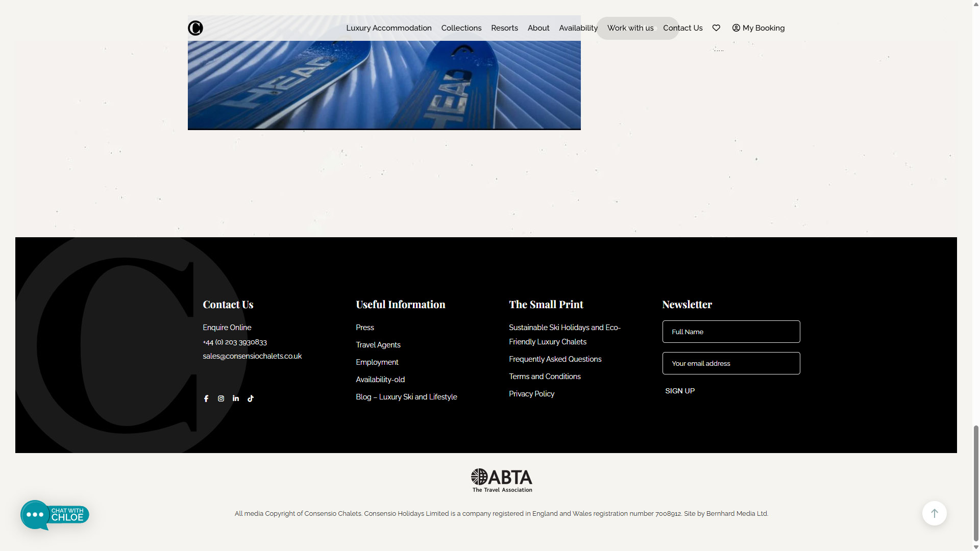Open My Booking account link

pos(758,28)
